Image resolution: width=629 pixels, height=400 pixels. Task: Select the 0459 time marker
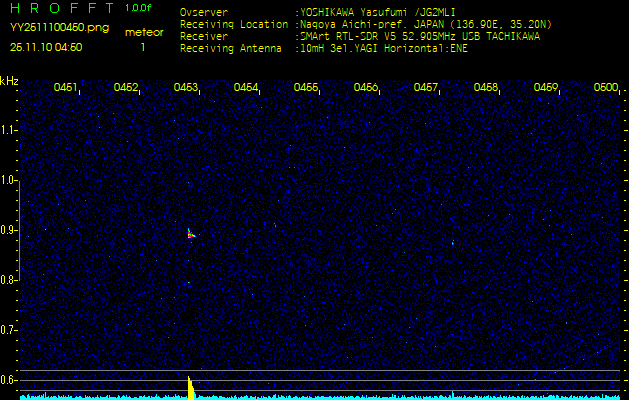point(546,88)
